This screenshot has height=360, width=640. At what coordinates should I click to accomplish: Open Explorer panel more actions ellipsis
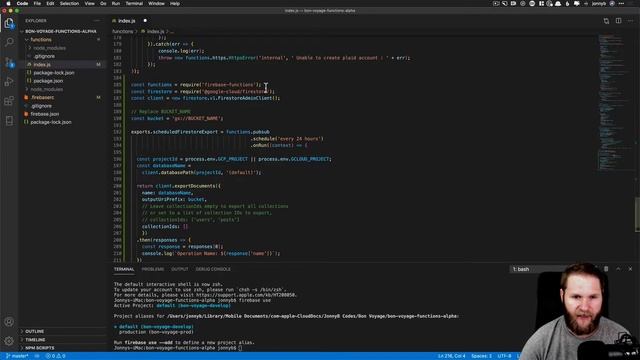pyautogui.click(x=96, y=20)
